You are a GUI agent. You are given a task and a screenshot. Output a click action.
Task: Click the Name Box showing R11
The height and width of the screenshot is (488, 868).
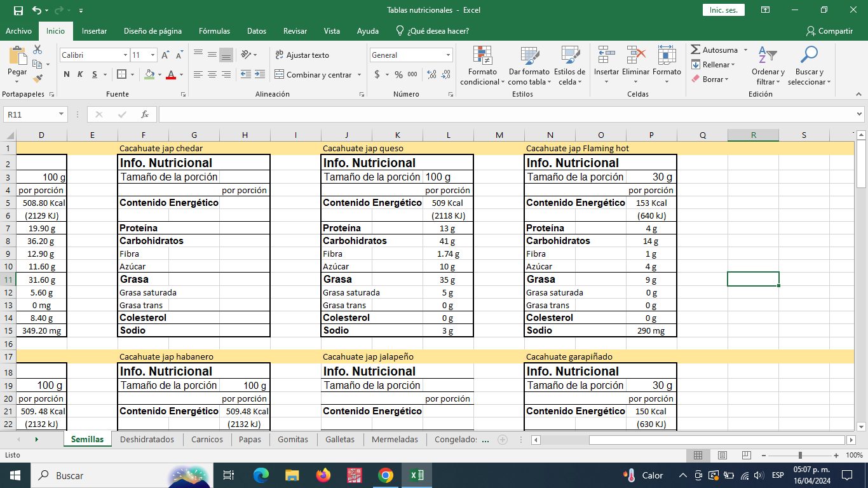pyautogui.click(x=35, y=114)
